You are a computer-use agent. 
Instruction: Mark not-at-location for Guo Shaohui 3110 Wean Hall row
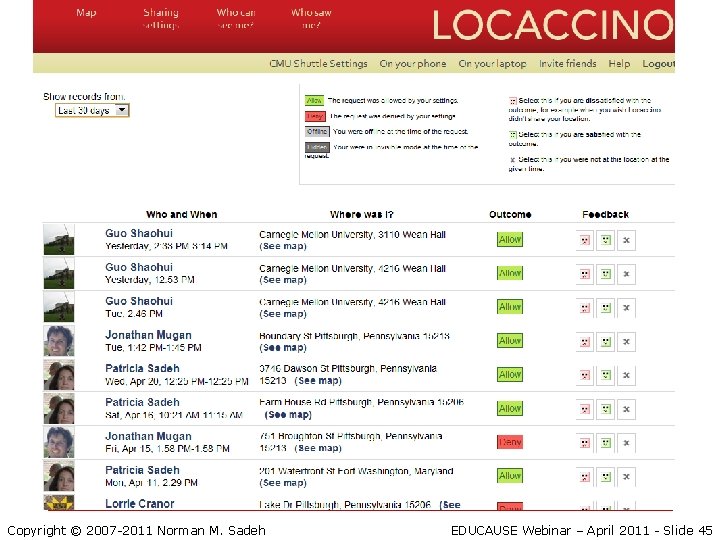tap(626, 240)
